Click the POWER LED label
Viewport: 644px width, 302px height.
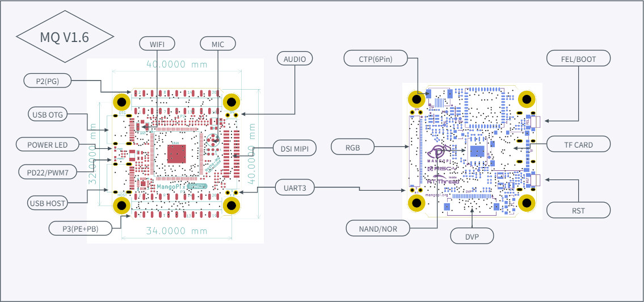47,145
